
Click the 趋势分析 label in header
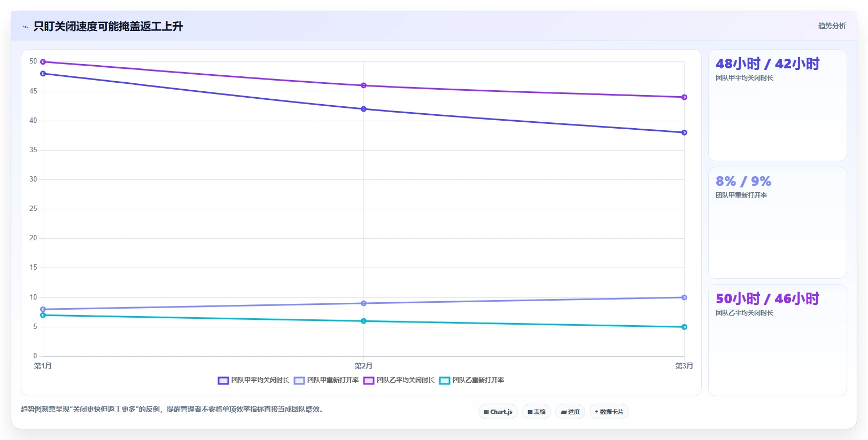click(x=832, y=26)
